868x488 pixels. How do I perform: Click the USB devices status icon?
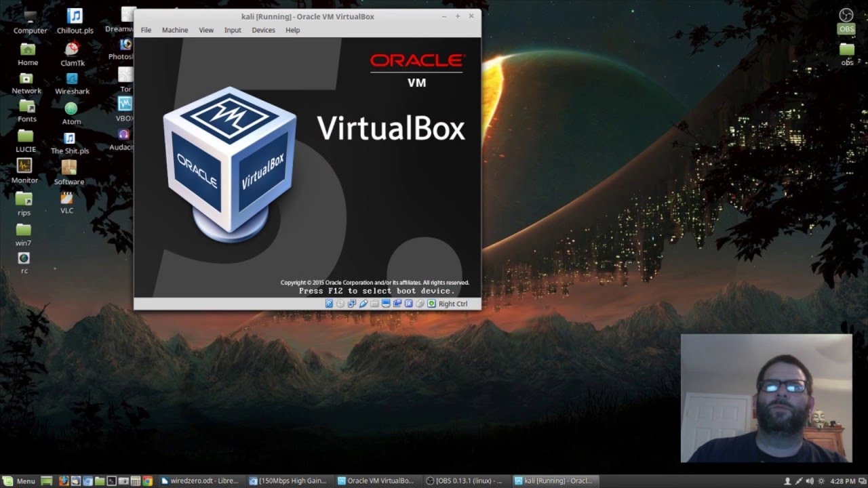[x=363, y=304]
